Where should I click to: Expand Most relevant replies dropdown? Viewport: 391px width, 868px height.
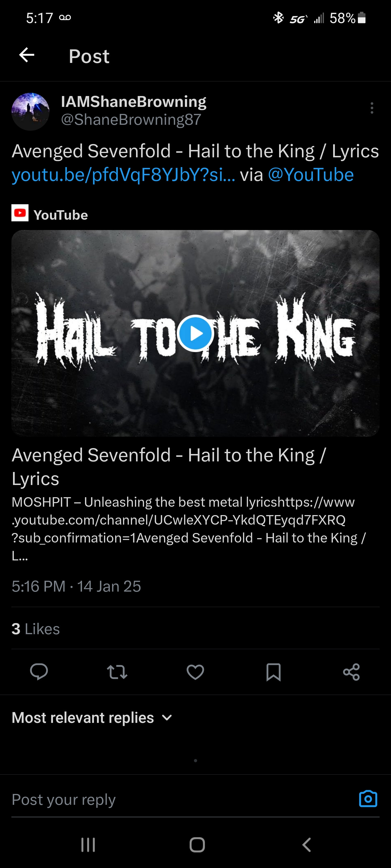(92, 718)
